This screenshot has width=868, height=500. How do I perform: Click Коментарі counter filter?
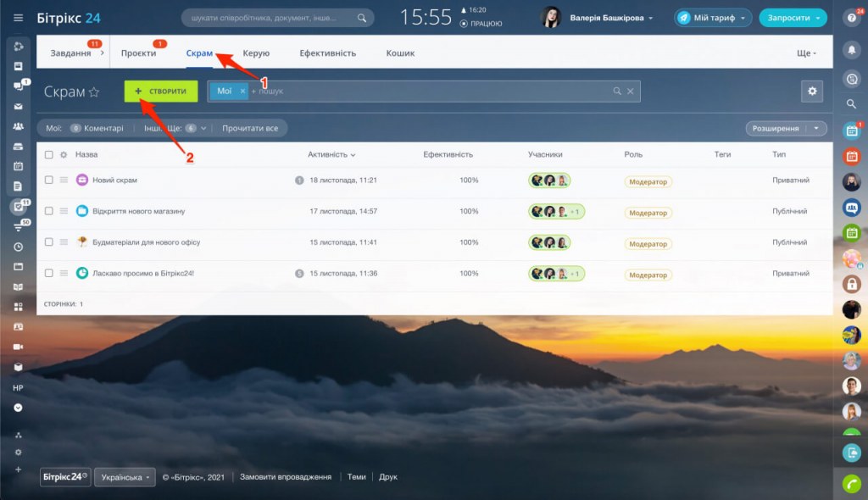coord(97,129)
